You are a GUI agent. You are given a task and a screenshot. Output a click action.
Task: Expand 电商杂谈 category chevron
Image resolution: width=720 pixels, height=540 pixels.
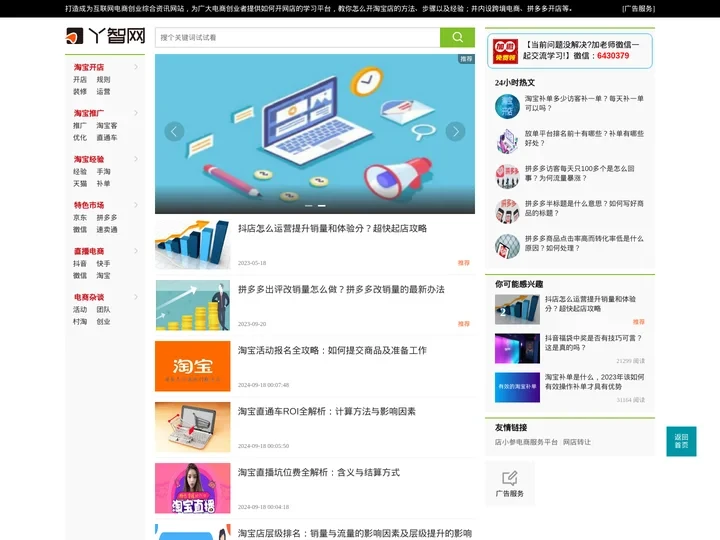[136, 297]
